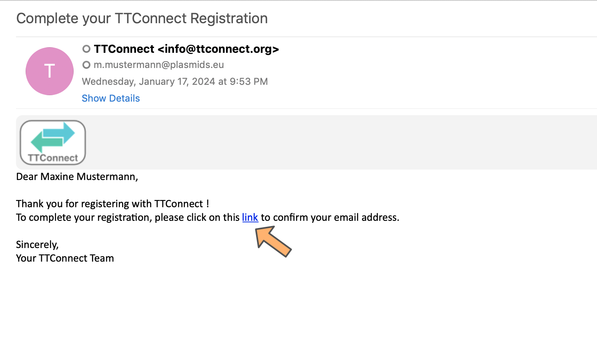The image size is (597, 364).
Task: Click the TTConnect arrows logo image
Action: (53, 142)
